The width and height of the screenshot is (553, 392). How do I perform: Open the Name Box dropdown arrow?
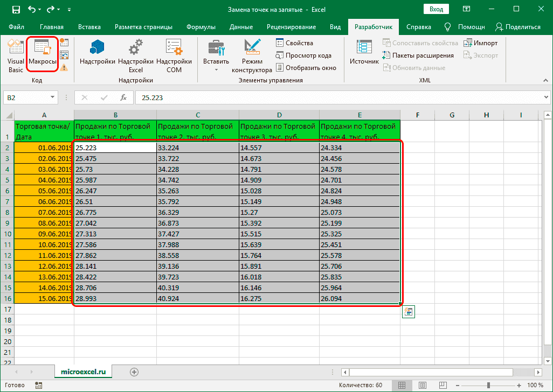(x=52, y=97)
